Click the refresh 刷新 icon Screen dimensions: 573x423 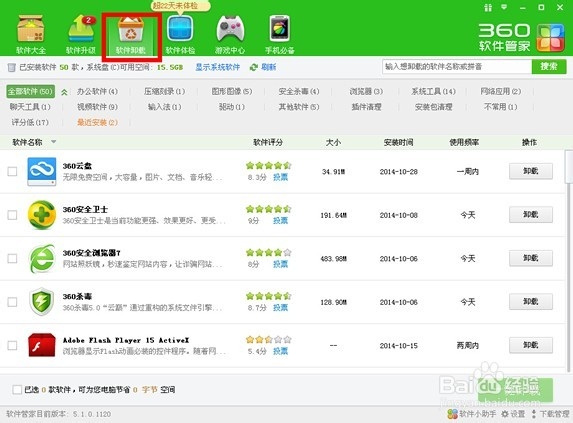253,67
